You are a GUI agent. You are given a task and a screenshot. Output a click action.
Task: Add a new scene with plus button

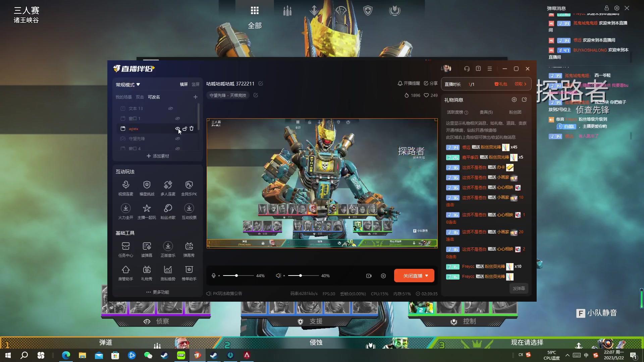coord(196,97)
